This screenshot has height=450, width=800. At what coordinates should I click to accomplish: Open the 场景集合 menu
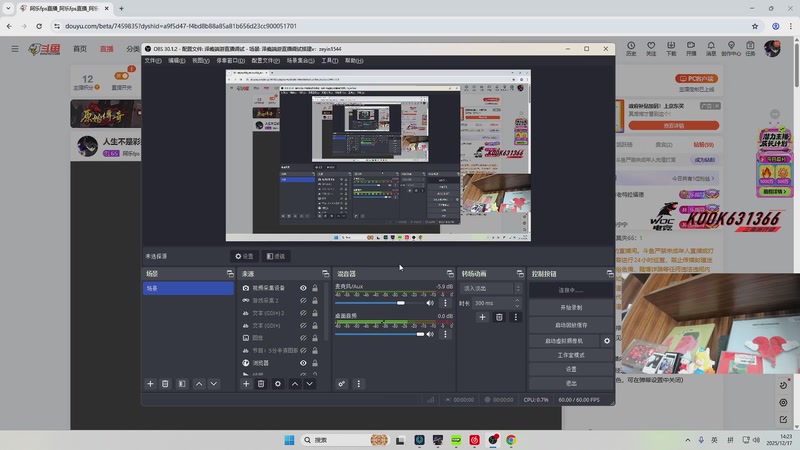point(301,60)
